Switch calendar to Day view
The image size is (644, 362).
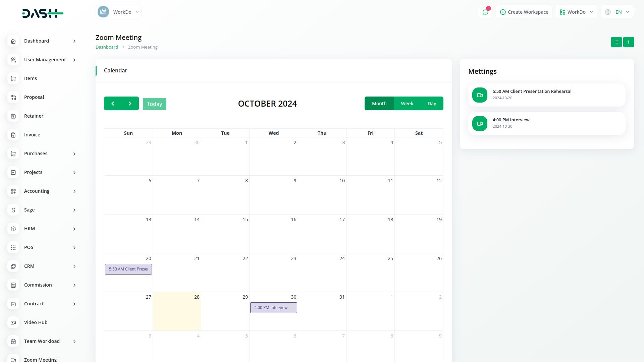tap(432, 104)
